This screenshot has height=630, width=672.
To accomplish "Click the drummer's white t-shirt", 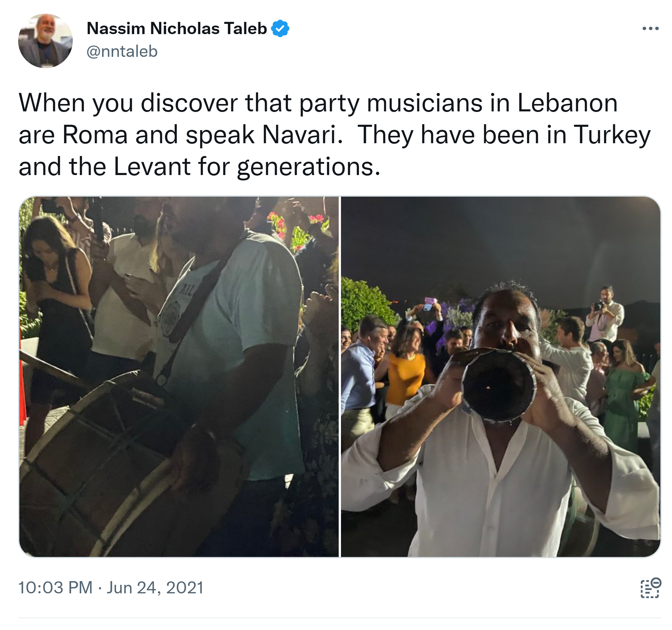I will [x=237, y=338].
